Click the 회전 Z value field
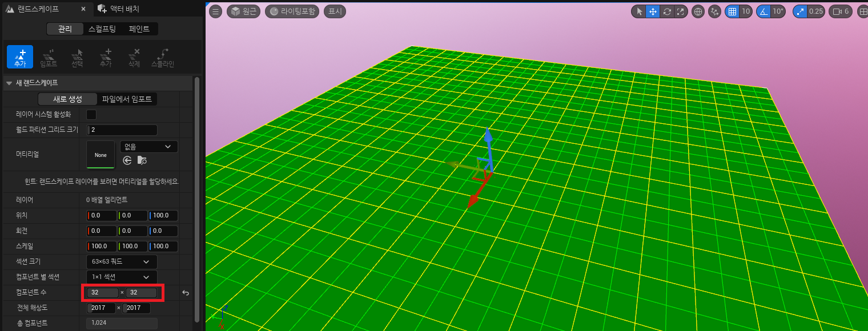The width and height of the screenshot is (868, 331). click(x=163, y=231)
